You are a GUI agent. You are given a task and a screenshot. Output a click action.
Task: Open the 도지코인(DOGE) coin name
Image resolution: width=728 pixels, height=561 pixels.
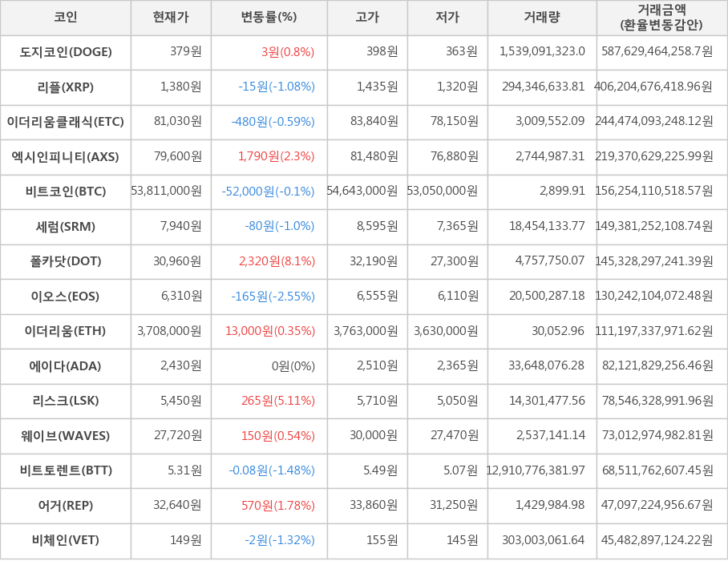tap(66, 52)
